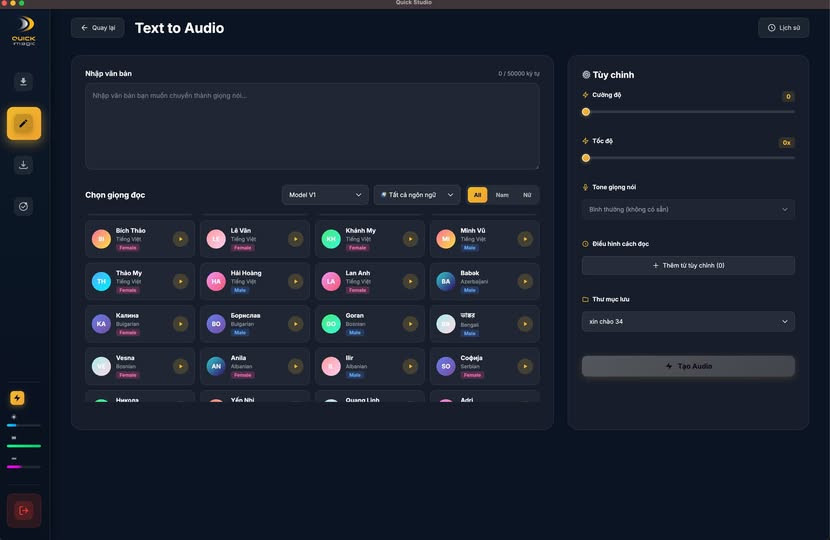Open the Model V1 dropdown

coord(325,195)
